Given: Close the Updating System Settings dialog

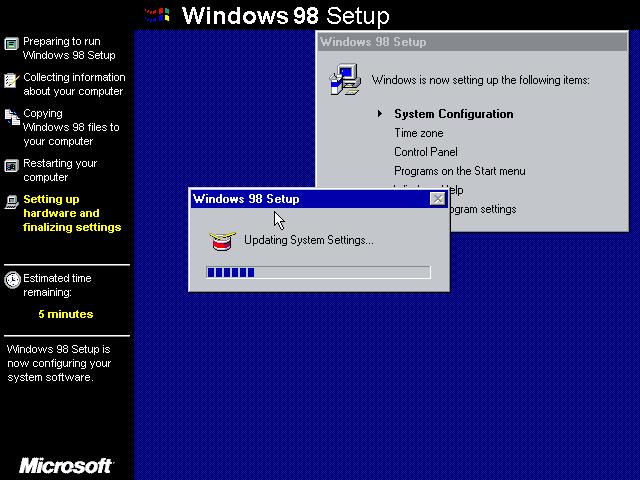Looking at the screenshot, I should click(x=438, y=199).
